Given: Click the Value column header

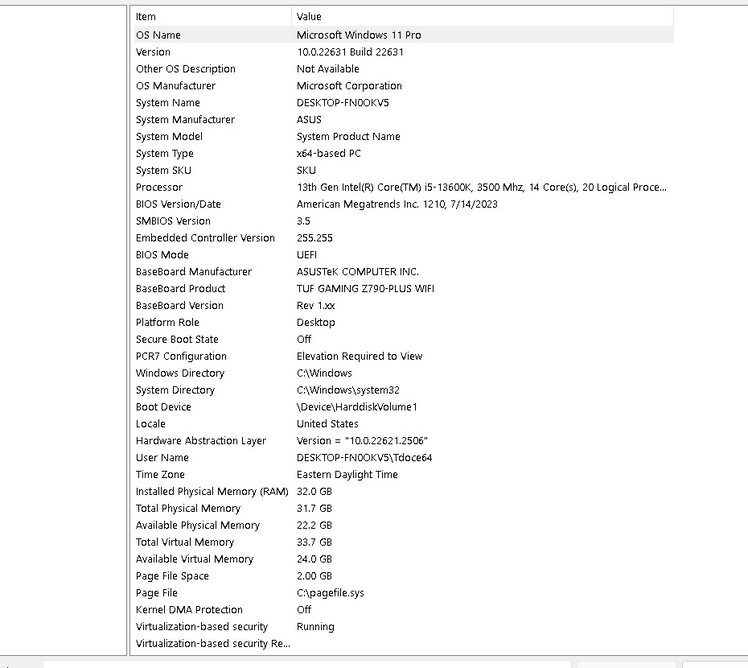Looking at the screenshot, I should pyautogui.click(x=482, y=17).
